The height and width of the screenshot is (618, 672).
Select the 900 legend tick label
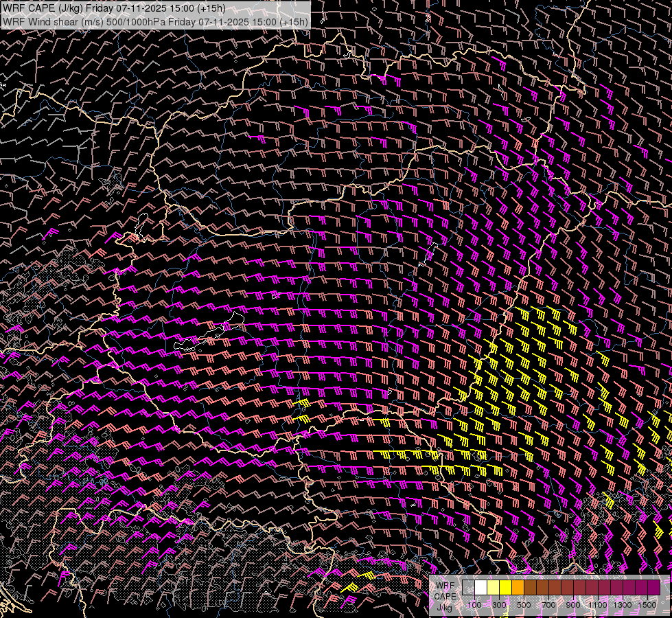coord(573,605)
